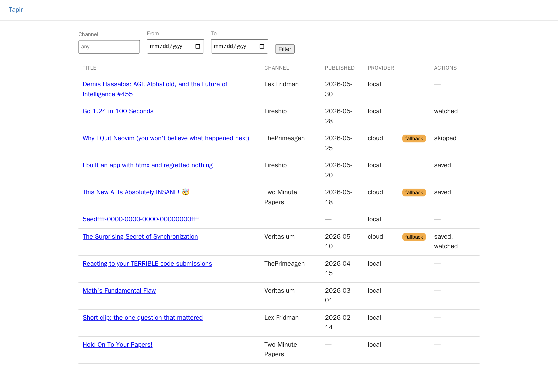Click the 2026-05-25 published date
Screen dimensions: 558x392
tap(338, 143)
